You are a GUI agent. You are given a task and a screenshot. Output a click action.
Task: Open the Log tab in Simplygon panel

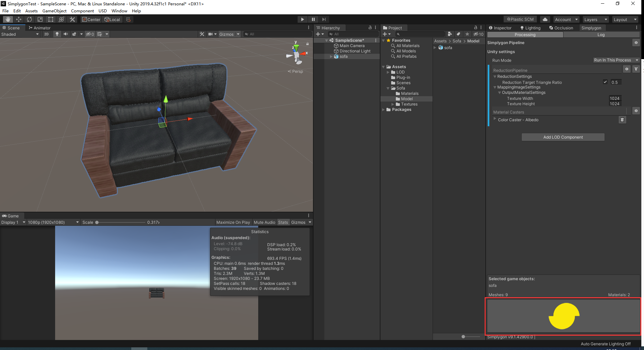tap(601, 35)
